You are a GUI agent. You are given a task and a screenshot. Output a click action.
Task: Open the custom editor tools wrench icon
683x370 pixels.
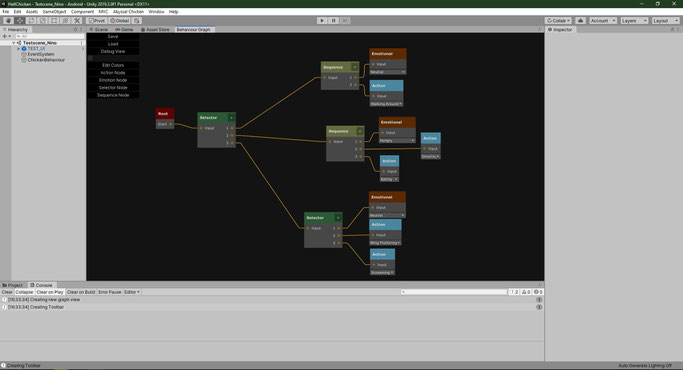[x=77, y=20]
